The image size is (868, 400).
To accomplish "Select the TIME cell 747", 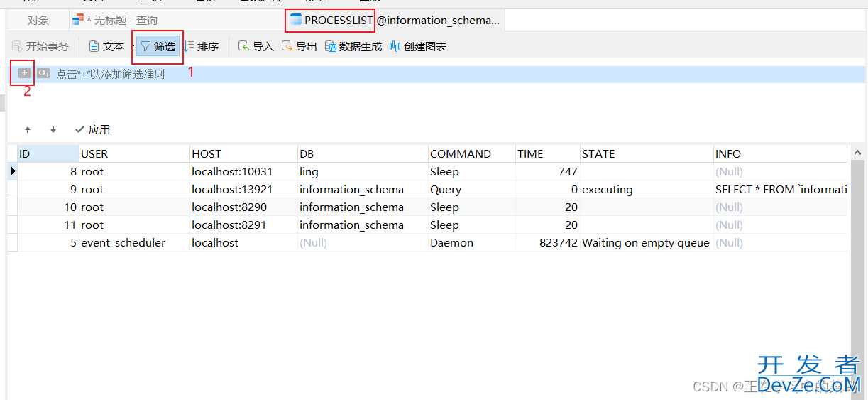I will coord(547,171).
